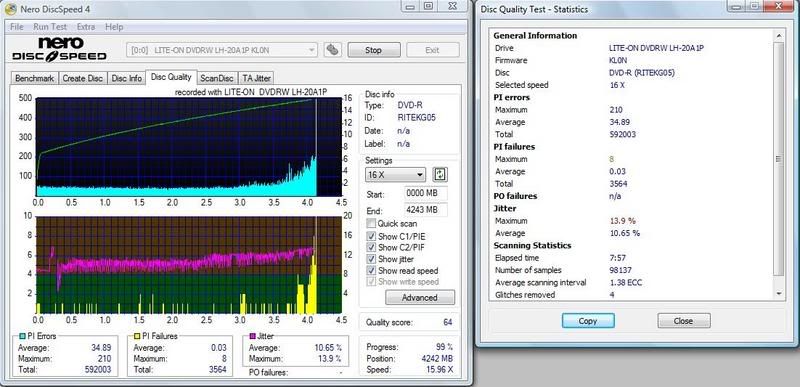Click the Progress 99 % readout
The width and height of the screenshot is (800, 387).
(x=445, y=347)
